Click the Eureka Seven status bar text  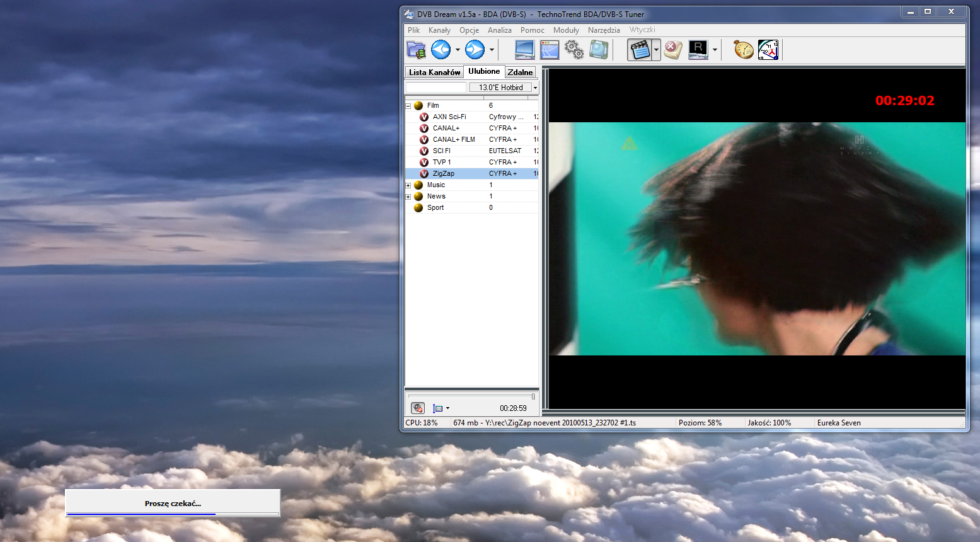[x=839, y=423]
